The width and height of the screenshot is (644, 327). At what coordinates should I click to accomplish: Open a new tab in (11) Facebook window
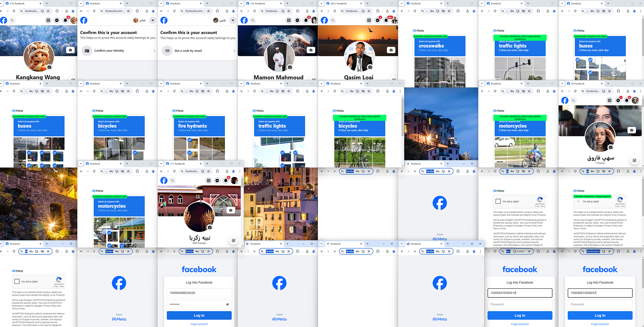pyautogui.click(x=207, y=164)
